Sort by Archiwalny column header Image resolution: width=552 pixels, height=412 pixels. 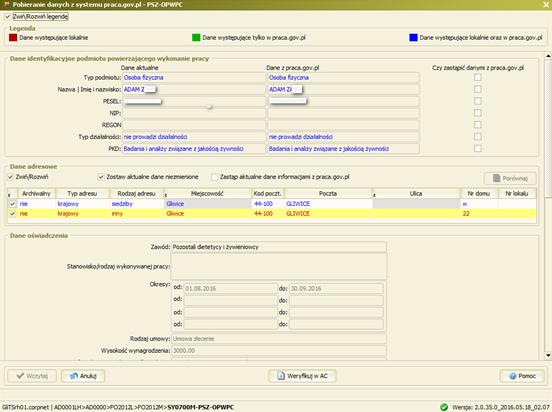click(36, 193)
